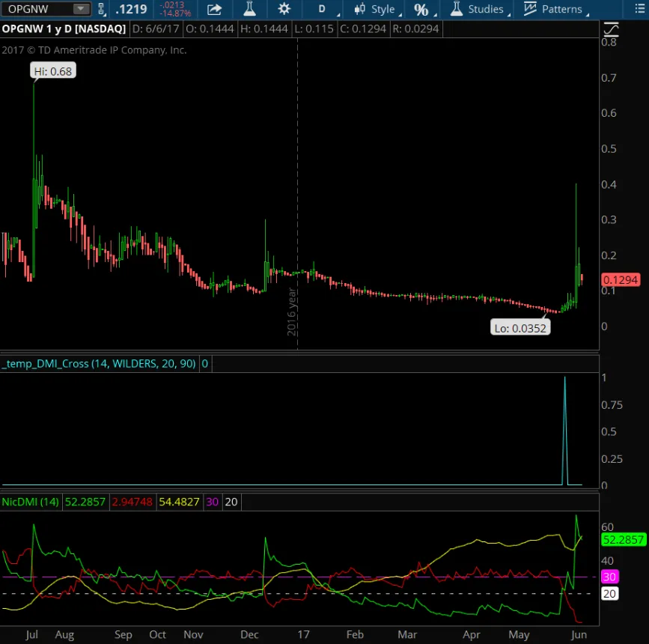649x644 pixels.
Task: Click the curve icon above price axis
Action: point(612,30)
